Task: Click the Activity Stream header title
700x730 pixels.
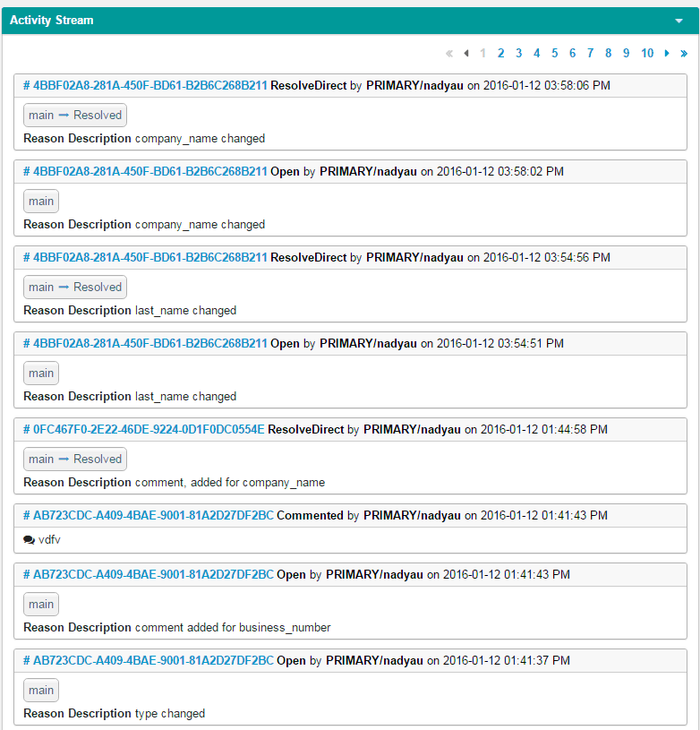Action: (52, 21)
